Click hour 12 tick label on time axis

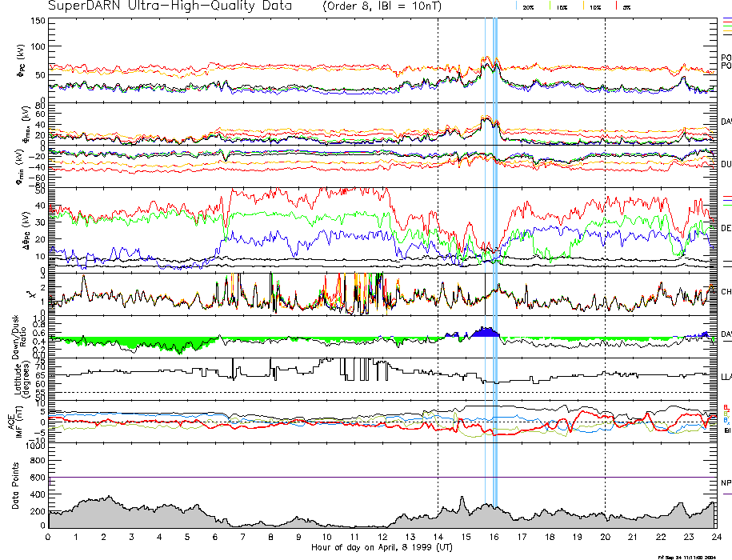[382, 536]
